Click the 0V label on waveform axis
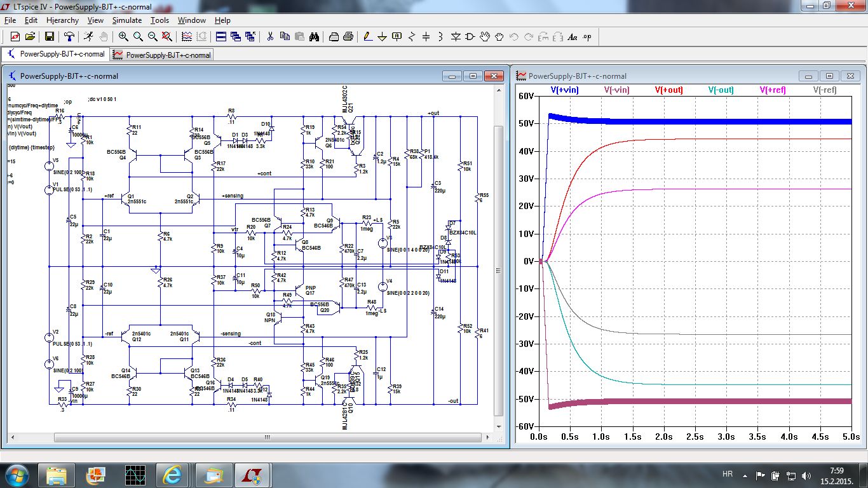Viewport: 868px width, 488px height. (x=527, y=261)
